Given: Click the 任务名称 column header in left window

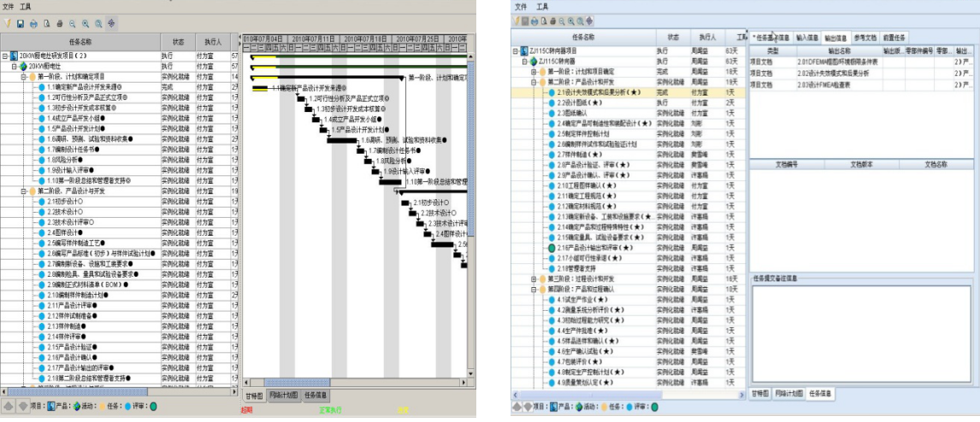Looking at the screenshot, I should (x=80, y=42).
